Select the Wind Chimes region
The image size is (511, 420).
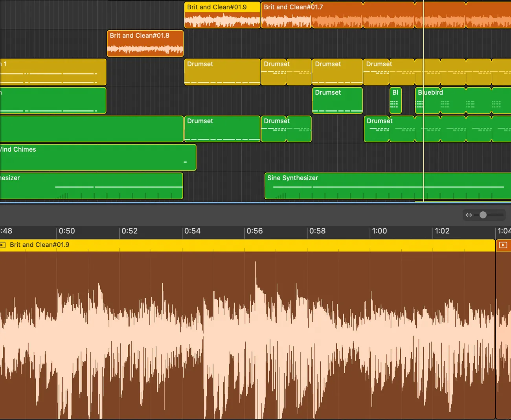98,157
